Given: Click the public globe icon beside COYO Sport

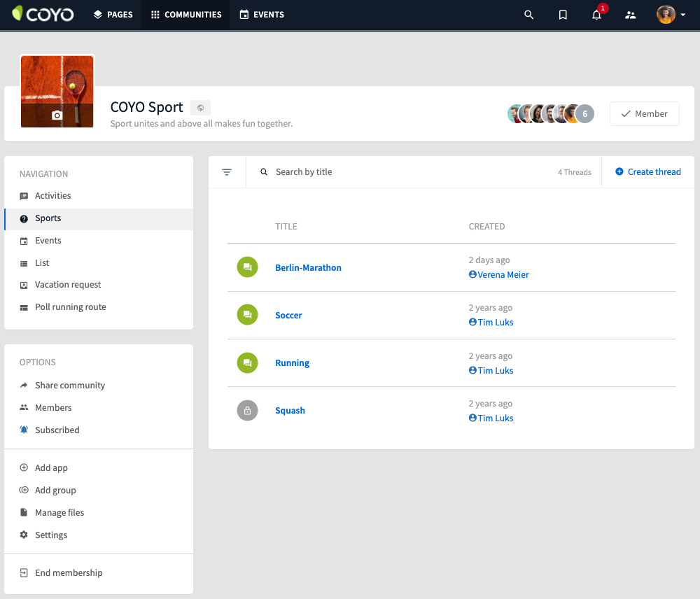Looking at the screenshot, I should click(x=200, y=108).
